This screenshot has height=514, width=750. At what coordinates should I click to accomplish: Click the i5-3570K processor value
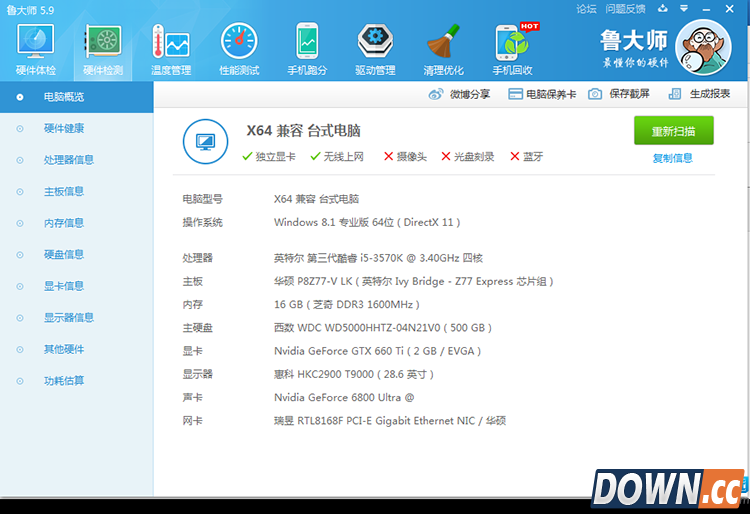pos(378,258)
